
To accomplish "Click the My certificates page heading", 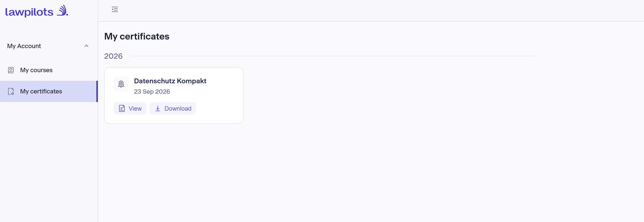I will [x=137, y=36].
